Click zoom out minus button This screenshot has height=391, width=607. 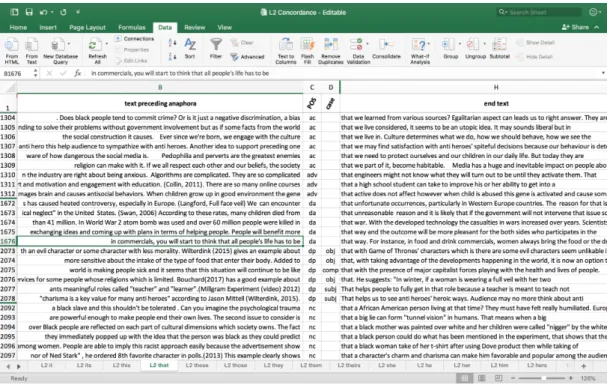pyautogui.click(x=513, y=378)
